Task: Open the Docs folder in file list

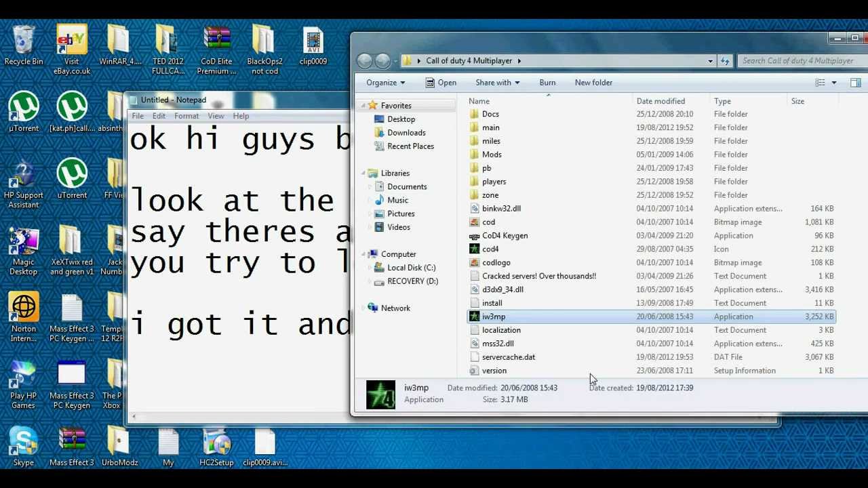Action: click(x=490, y=114)
